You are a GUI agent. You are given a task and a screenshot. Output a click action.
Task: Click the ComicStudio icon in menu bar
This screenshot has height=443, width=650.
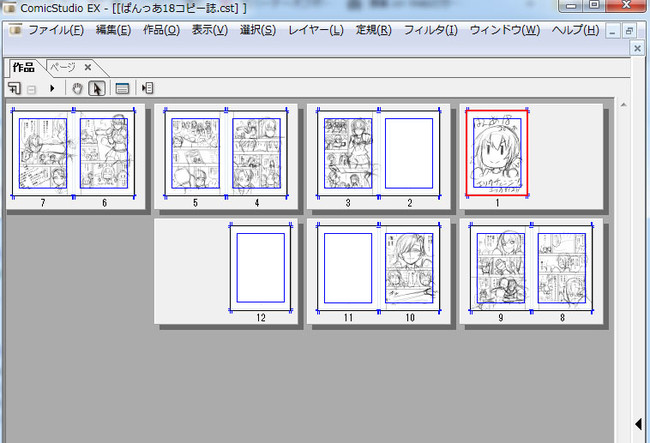tap(14, 30)
